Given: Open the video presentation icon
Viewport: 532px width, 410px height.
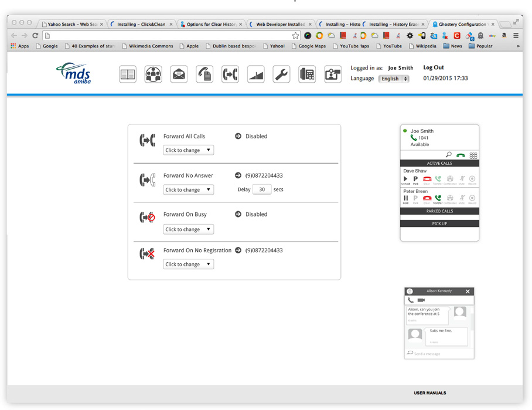Looking at the screenshot, I should (333, 74).
